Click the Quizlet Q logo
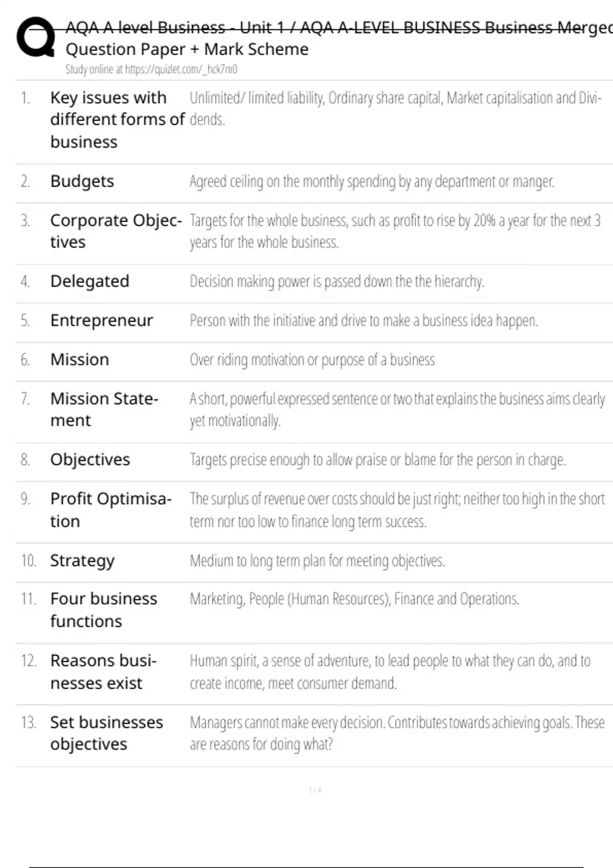The image size is (613, 868). click(36, 37)
